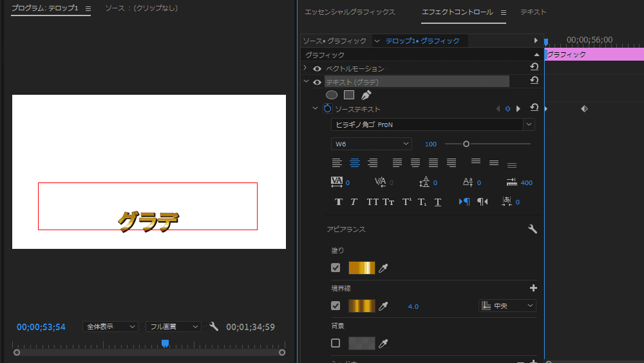Viewport: 644px width, 363px height.
Task: Apply small caps style
Action: point(388,202)
